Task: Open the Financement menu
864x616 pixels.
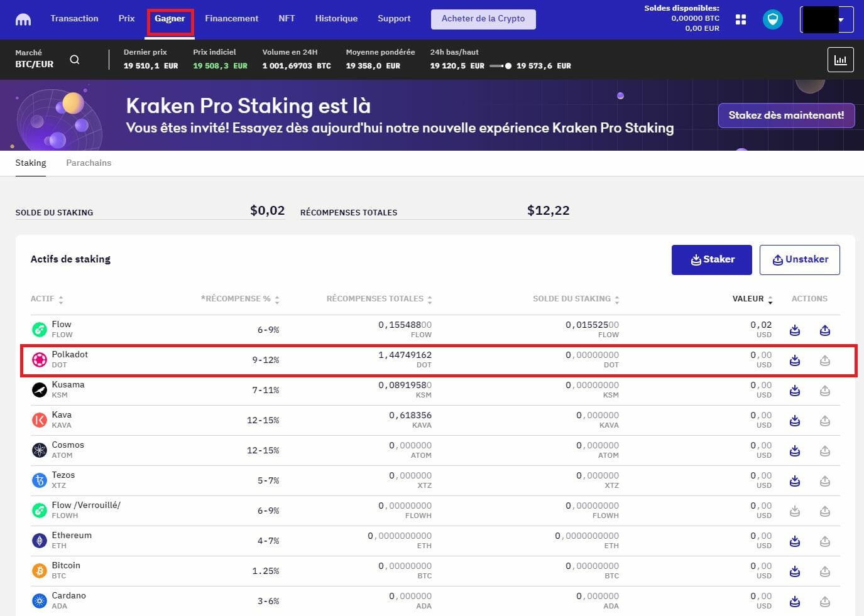Action: click(231, 19)
